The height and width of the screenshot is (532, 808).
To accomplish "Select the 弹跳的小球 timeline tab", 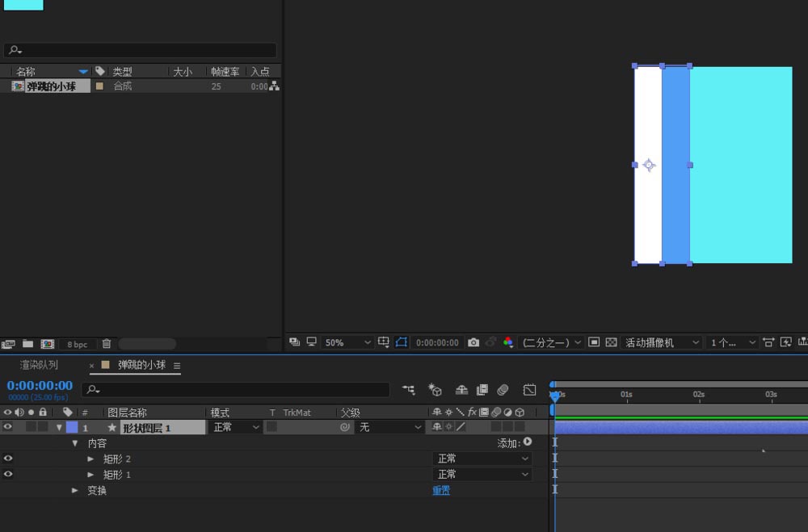I will tap(141, 365).
